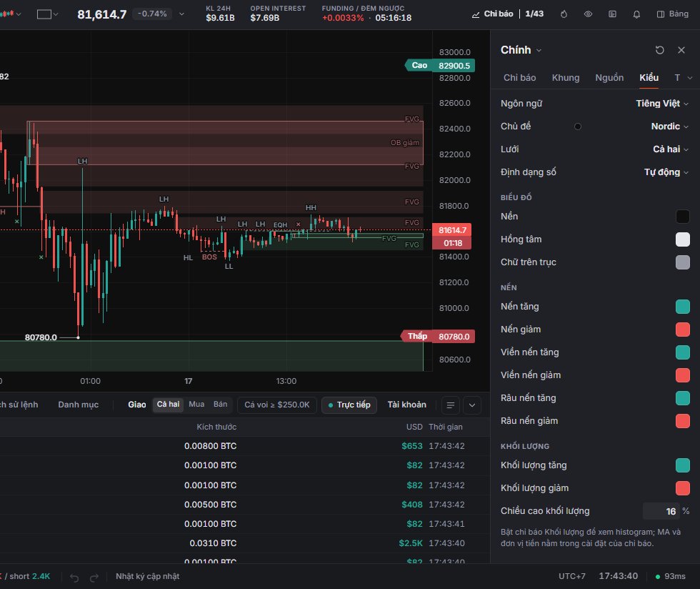Open the Nến tăng color swatch
The height and width of the screenshot is (589, 700).
683,307
